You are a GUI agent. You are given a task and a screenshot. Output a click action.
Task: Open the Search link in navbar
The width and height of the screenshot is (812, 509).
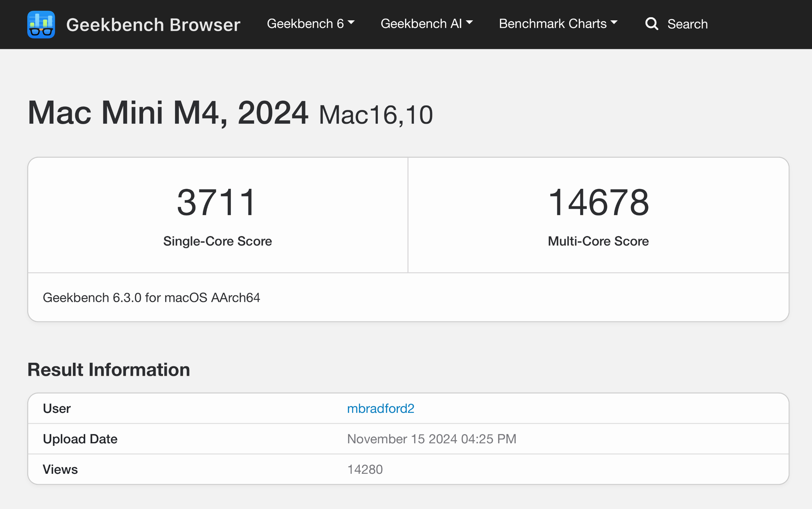pyautogui.click(x=687, y=24)
